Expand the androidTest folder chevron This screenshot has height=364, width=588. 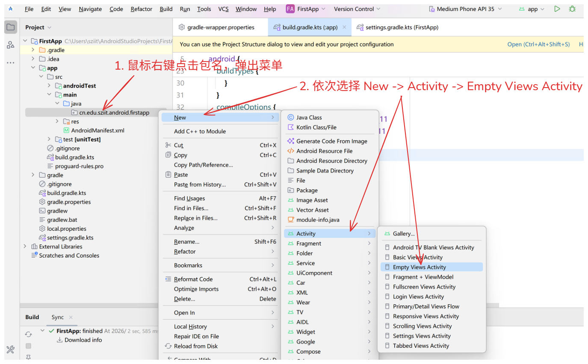point(49,86)
